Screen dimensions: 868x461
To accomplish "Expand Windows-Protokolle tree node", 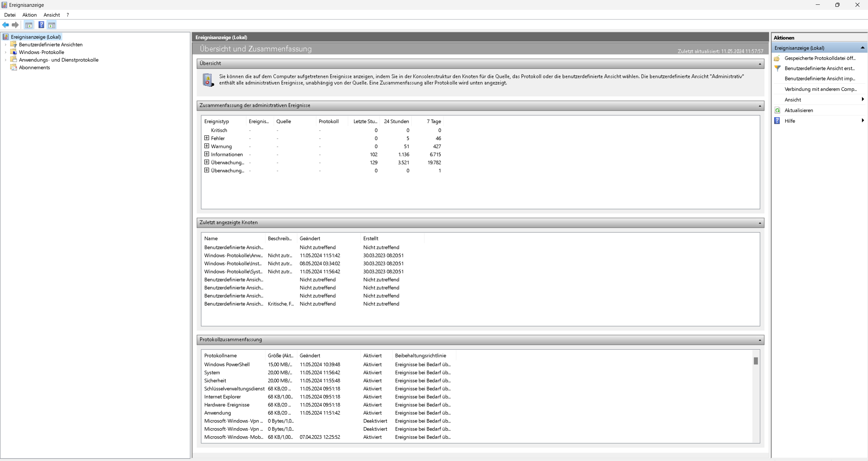I will 5,52.
